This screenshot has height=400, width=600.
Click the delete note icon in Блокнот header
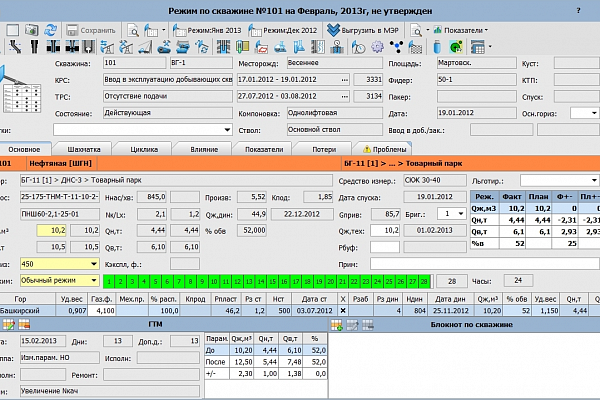click(368, 325)
